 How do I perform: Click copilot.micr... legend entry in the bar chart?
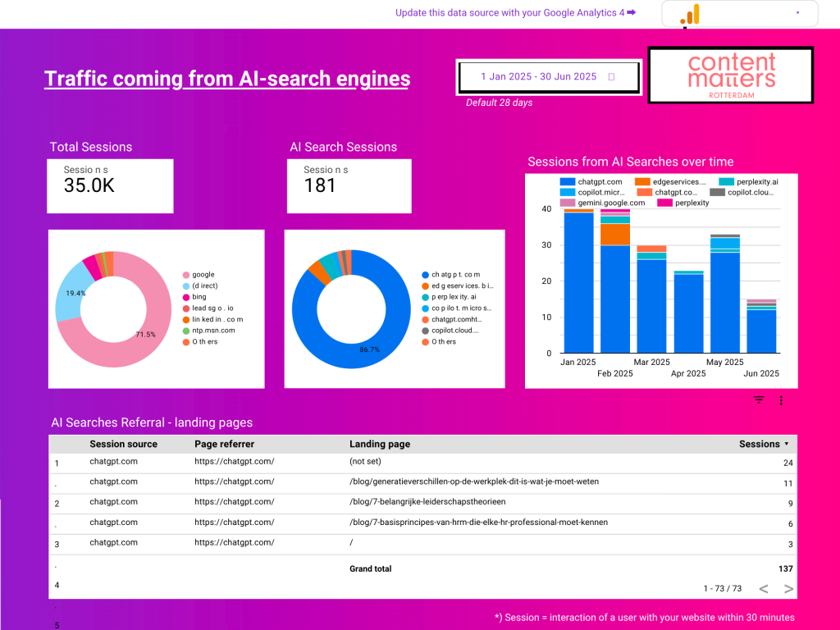tap(592, 192)
